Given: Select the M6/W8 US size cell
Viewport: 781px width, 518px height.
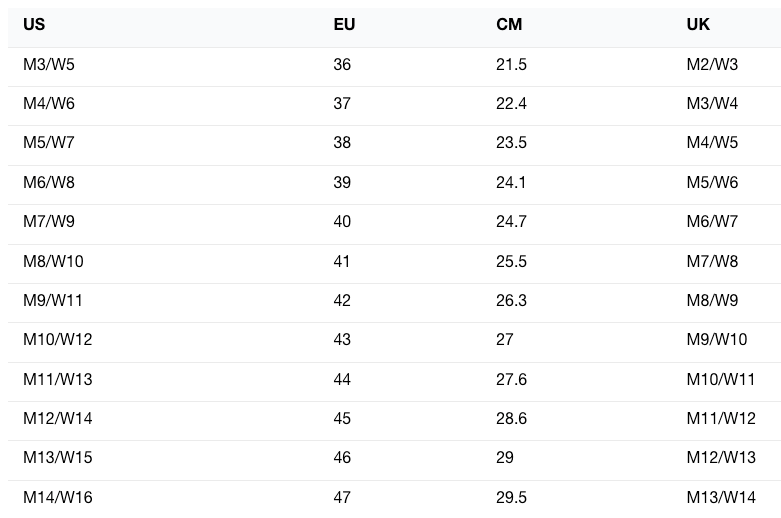Looking at the screenshot, I should [49, 183].
